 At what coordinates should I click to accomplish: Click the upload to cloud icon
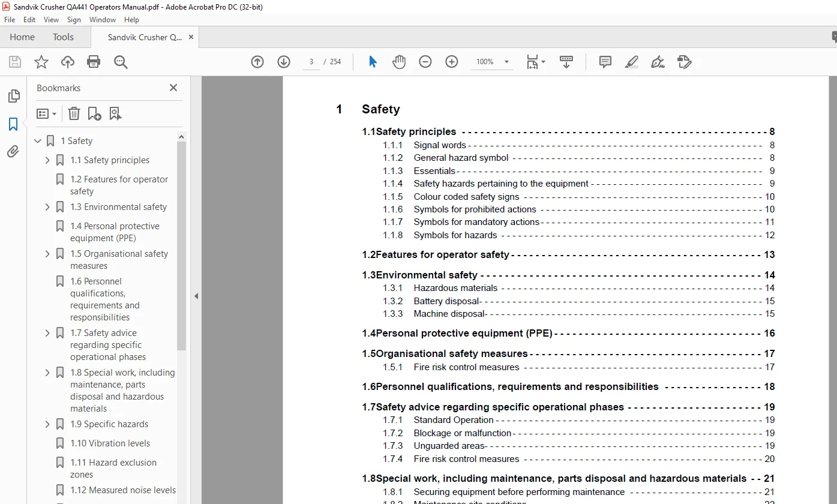[68, 62]
